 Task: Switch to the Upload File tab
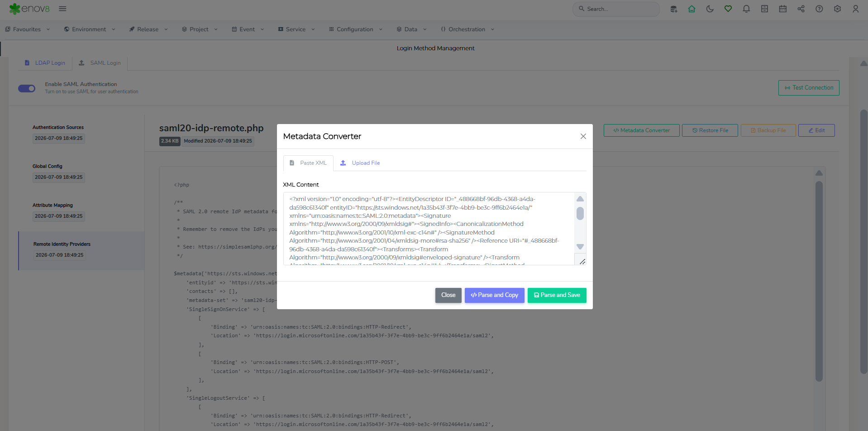click(360, 163)
